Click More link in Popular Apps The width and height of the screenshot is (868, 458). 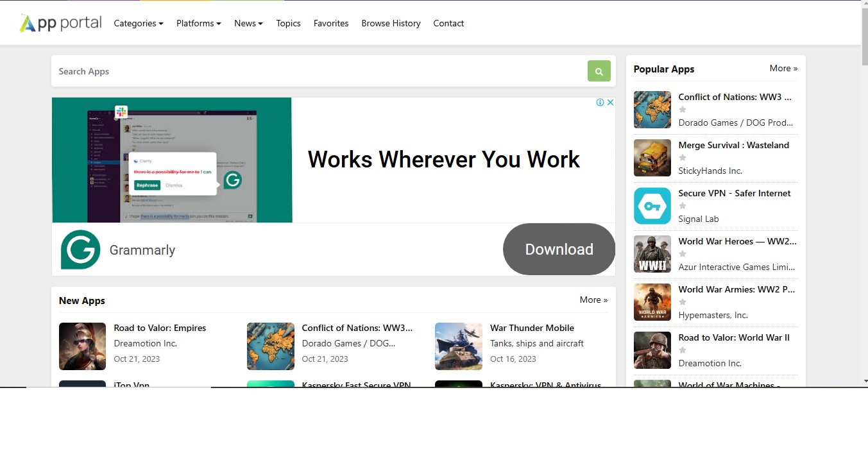[x=783, y=68]
